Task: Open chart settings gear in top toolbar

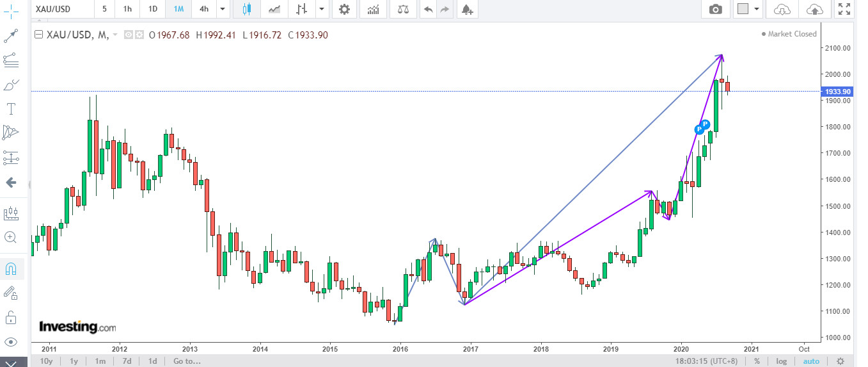Action: tap(344, 9)
